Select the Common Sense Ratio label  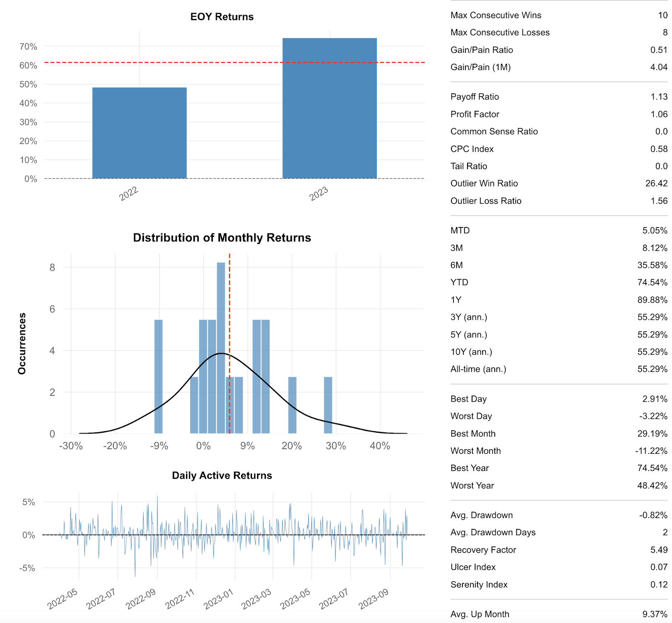[494, 131]
